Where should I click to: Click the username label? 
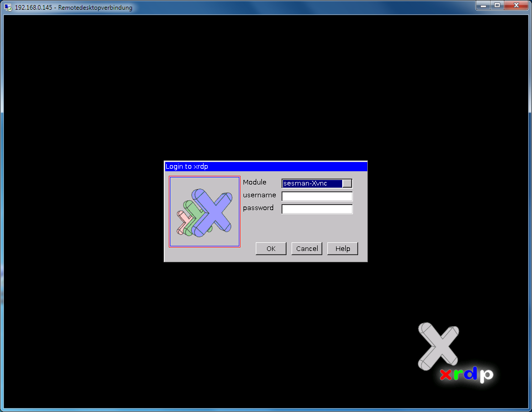[x=259, y=195]
